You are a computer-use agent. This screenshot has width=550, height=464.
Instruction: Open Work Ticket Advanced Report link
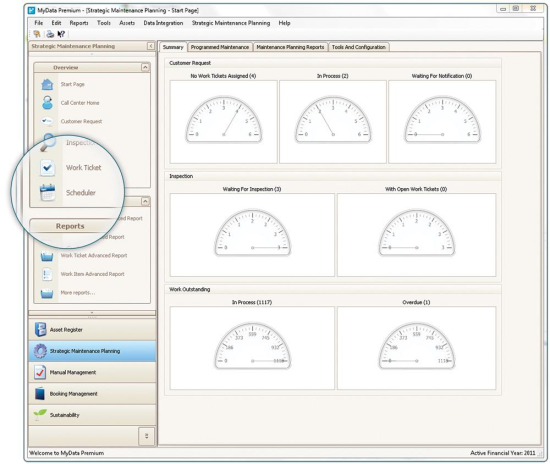point(94,256)
